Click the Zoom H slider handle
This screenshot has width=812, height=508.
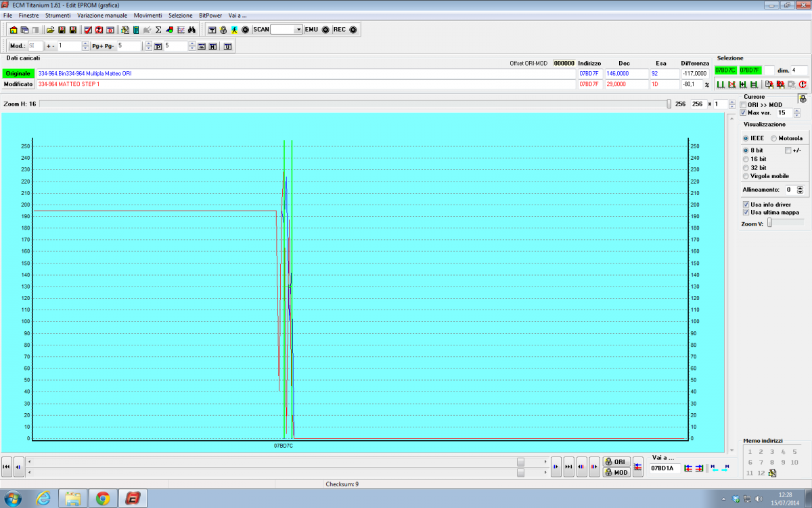click(669, 104)
